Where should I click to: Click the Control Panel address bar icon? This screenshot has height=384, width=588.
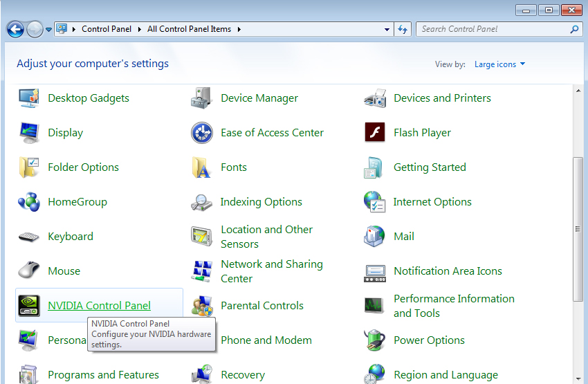coord(62,29)
